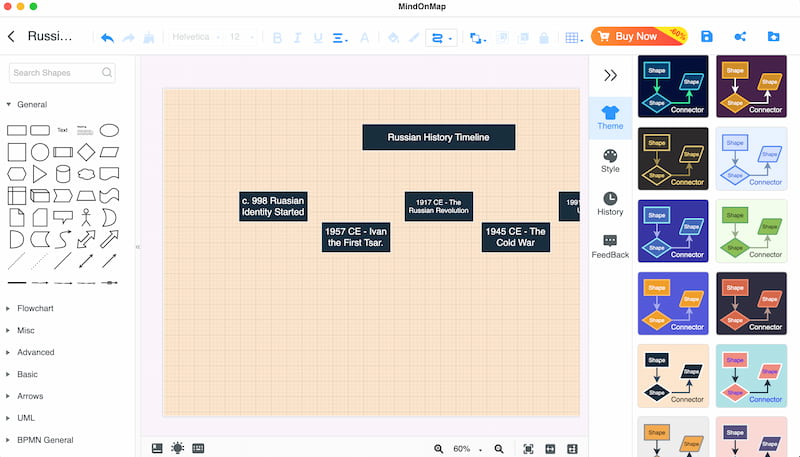Viewport: 800px width, 457px height.
Task: Click the line color pen icon
Action: [414, 37]
